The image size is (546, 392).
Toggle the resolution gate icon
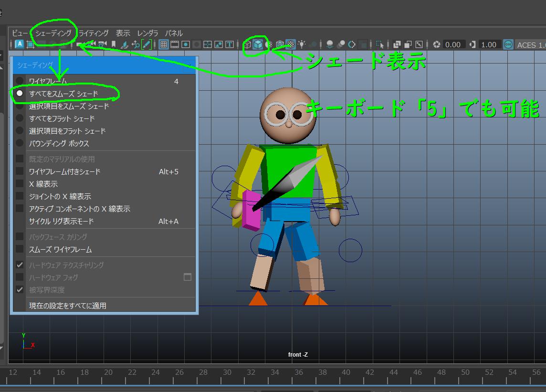point(186,44)
